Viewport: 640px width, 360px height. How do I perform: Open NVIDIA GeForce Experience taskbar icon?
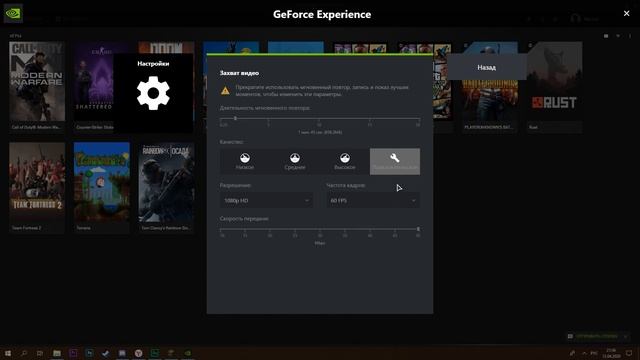(x=187, y=353)
